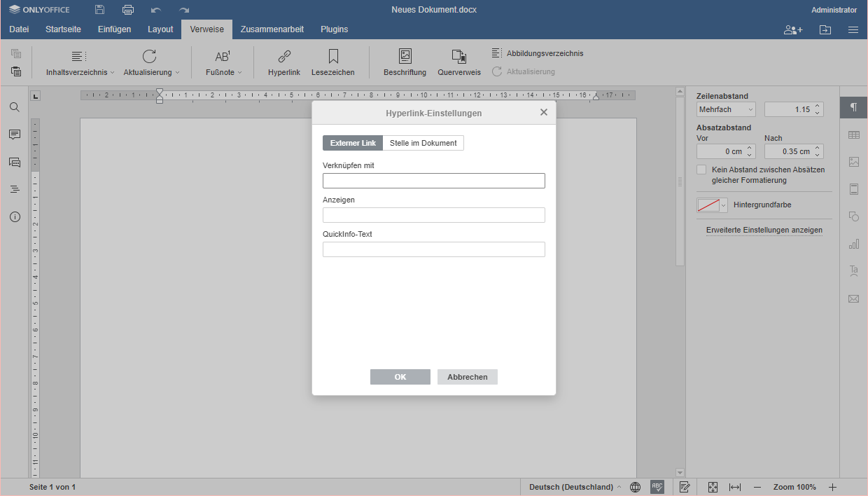Screen dimensions: 868x496
Task: Open the Beschriftung caption tool
Action: [x=405, y=57]
